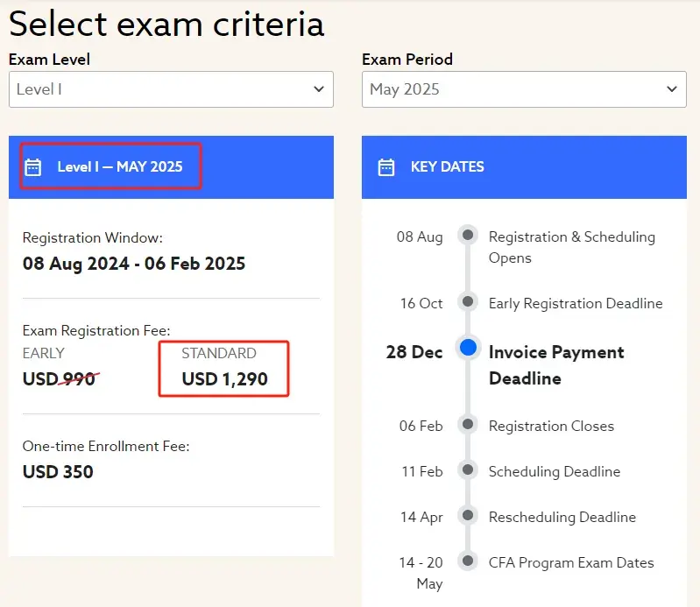
Task: Click the USD 350 enrollment fee amount
Action: [58, 472]
